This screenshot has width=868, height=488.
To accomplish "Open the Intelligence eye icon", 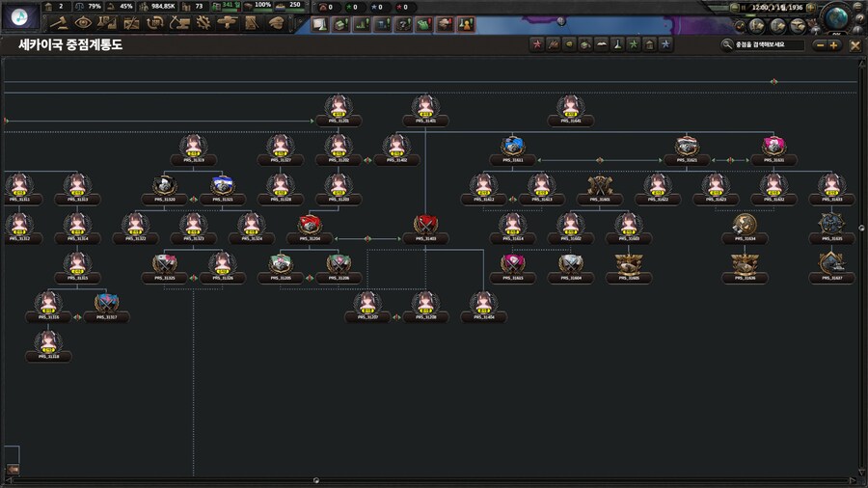I will (83, 22).
